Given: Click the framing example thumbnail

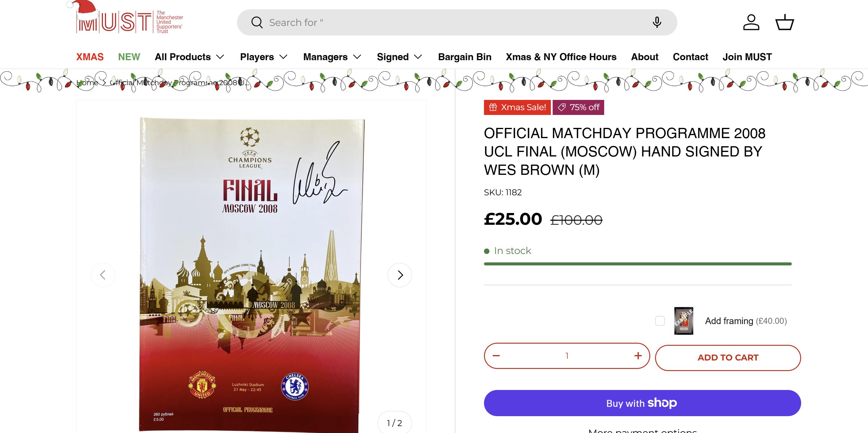Looking at the screenshot, I should tap(684, 321).
